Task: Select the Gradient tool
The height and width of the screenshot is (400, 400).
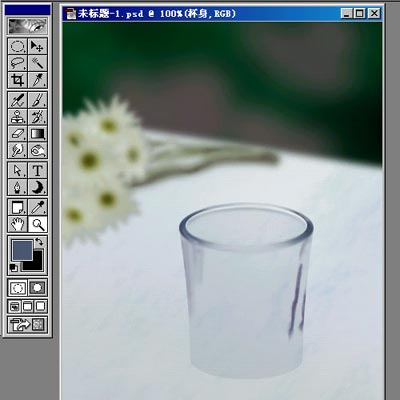Action: click(37, 134)
